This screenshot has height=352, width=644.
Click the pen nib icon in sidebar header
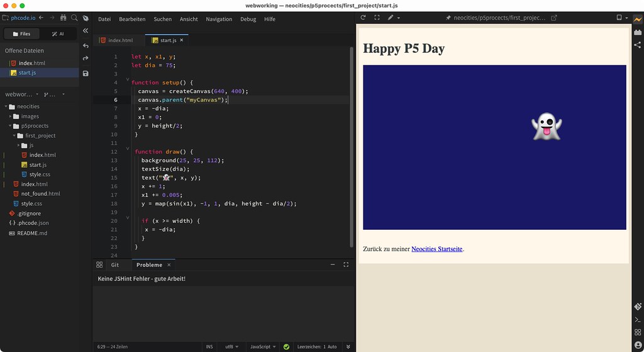pyautogui.click(x=86, y=18)
